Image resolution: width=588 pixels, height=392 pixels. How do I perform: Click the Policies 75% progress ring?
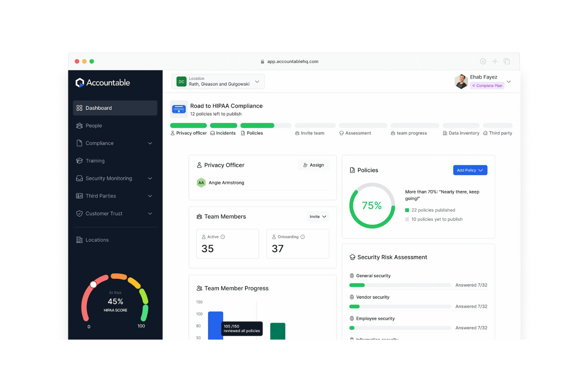point(372,205)
